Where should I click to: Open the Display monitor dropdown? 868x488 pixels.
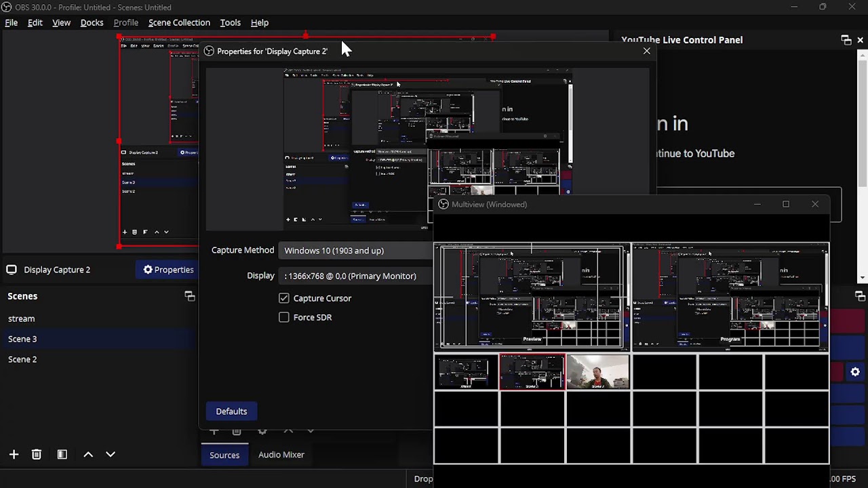pyautogui.click(x=356, y=276)
